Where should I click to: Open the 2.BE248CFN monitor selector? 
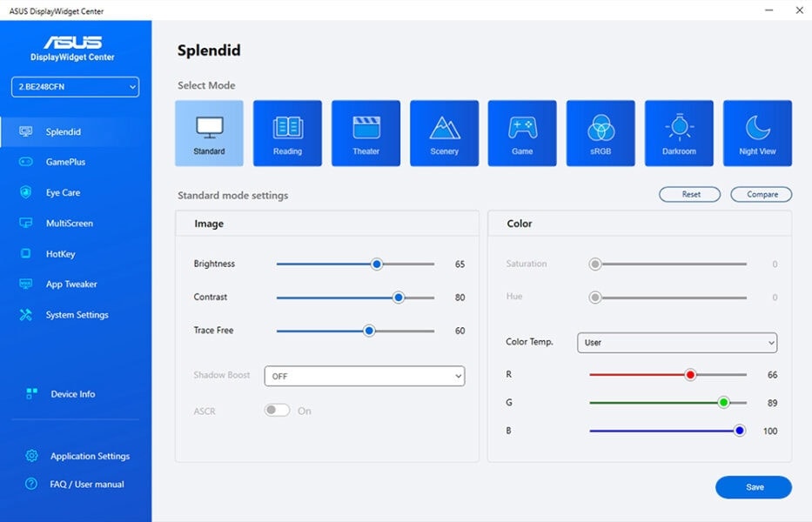pos(74,87)
